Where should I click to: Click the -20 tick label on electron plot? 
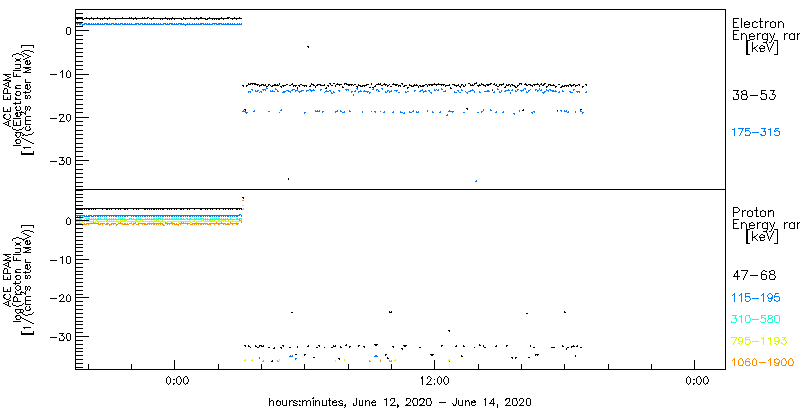point(61,117)
